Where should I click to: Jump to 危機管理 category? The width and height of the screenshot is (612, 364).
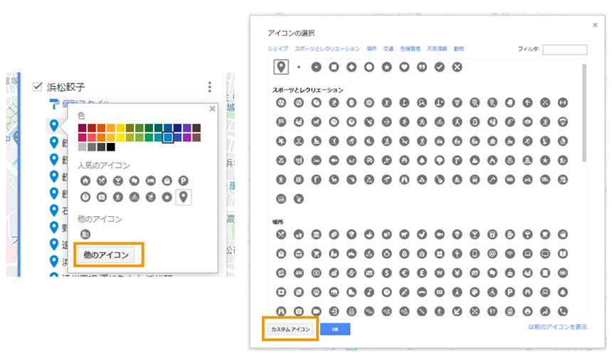(410, 49)
